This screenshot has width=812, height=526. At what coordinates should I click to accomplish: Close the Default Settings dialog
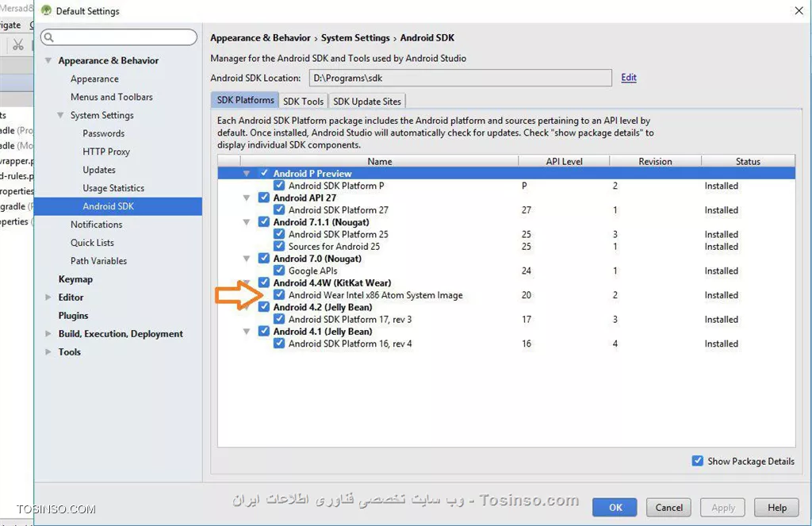coord(799,10)
